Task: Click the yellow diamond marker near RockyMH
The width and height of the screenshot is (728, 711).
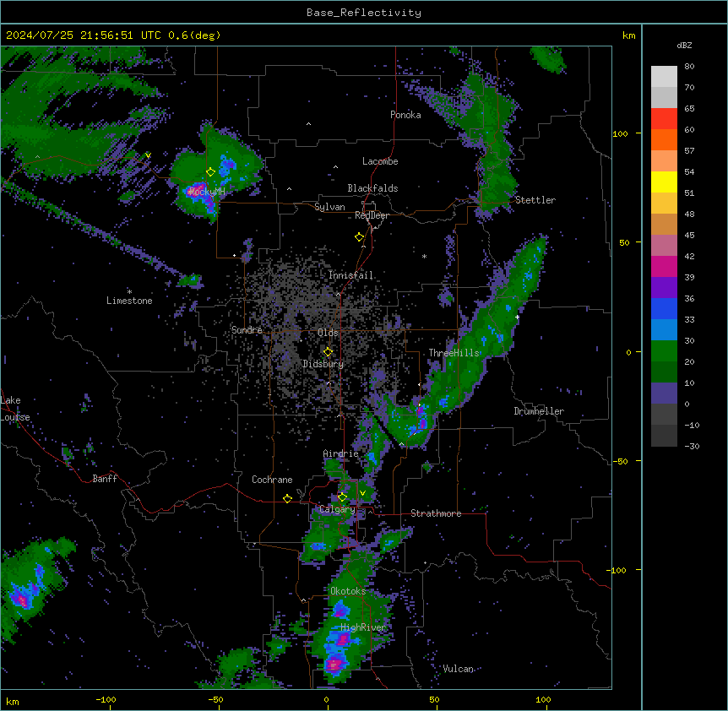Action: pos(210,172)
